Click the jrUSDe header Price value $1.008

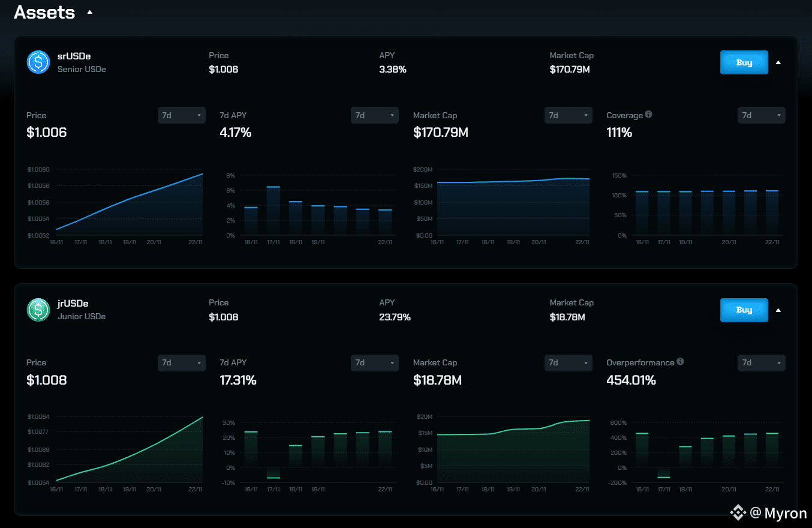(x=224, y=317)
